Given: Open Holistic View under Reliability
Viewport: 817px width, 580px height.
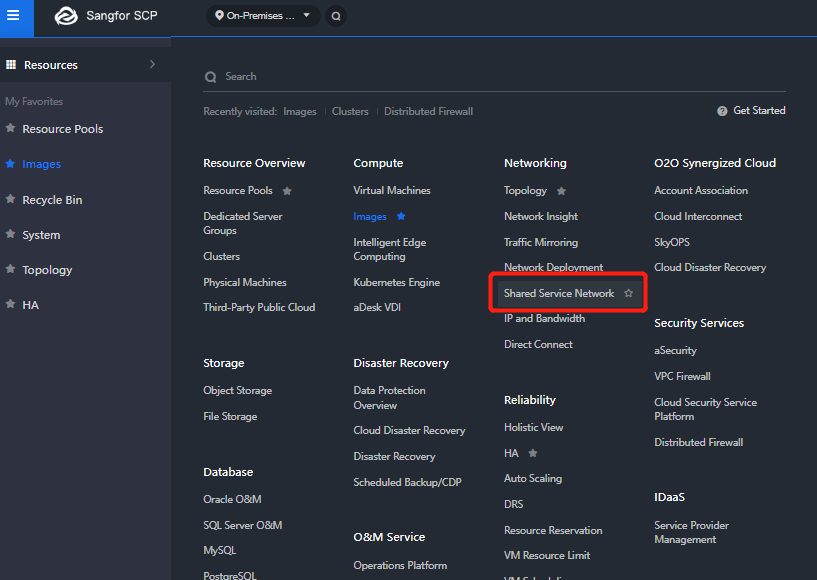Looking at the screenshot, I should pos(534,427).
